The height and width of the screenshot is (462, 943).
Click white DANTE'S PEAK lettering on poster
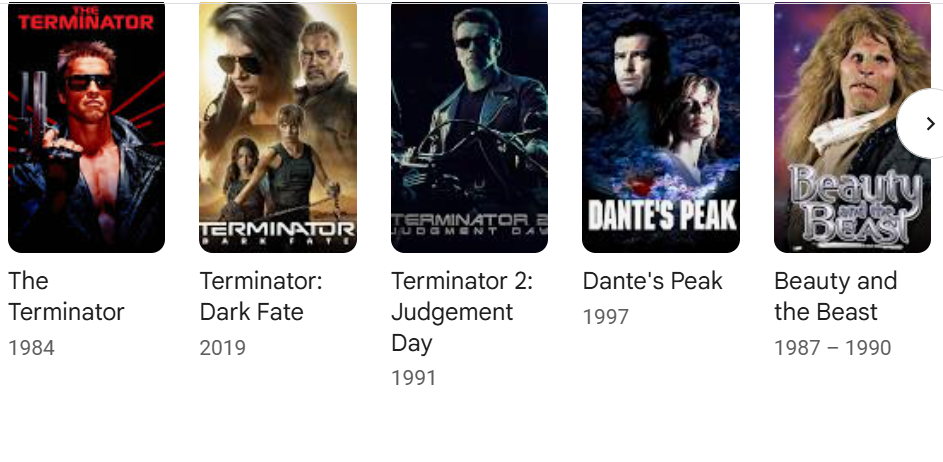(661, 215)
